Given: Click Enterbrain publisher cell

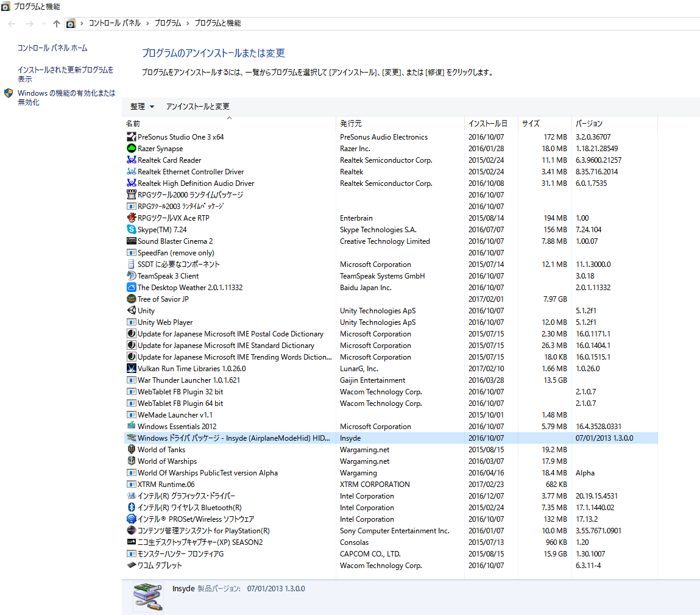Looking at the screenshot, I should [x=356, y=218].
